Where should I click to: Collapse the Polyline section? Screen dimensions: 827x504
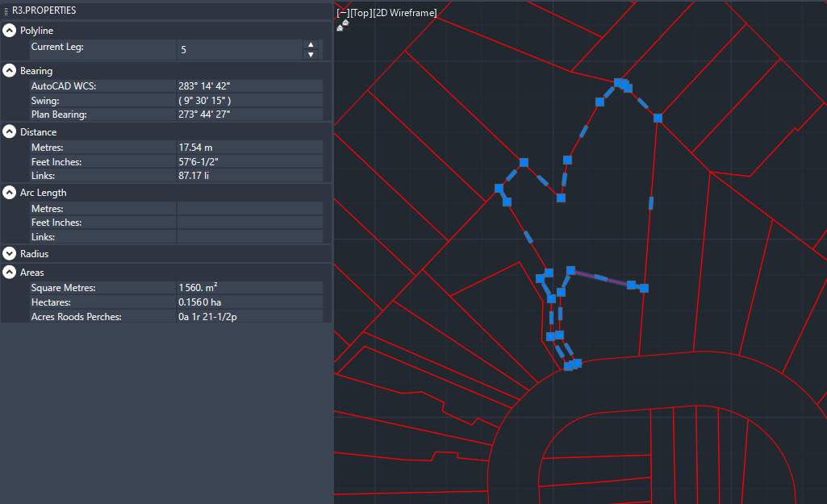[x=10, y=31]
